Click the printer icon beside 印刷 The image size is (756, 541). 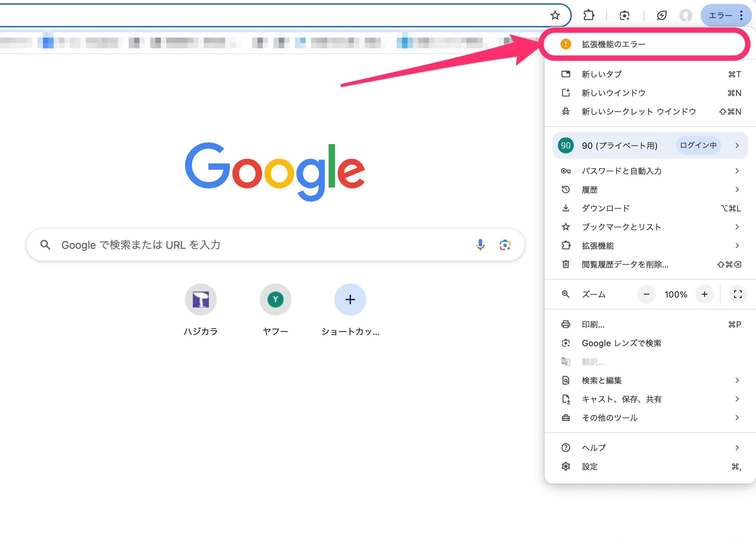[565, 324]
